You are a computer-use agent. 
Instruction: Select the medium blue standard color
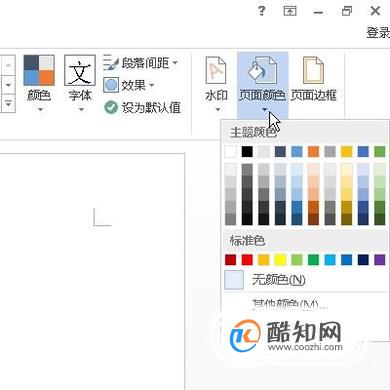347,260
